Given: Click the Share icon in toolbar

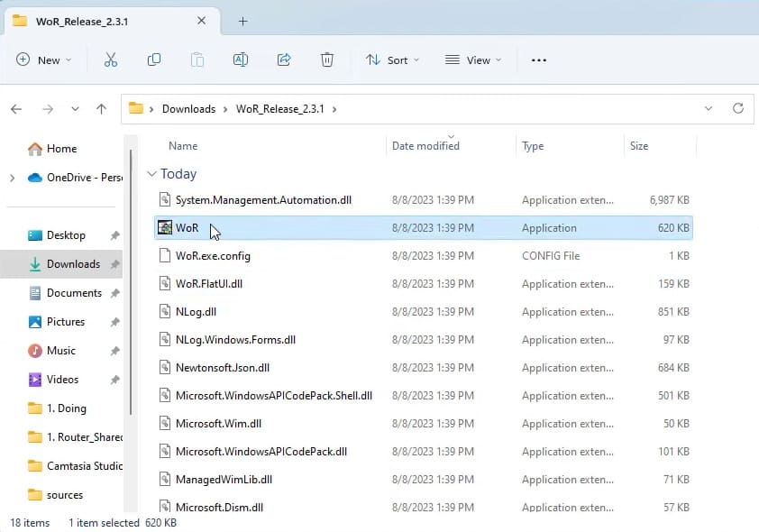Looking at the screenshot, I should (284, 60).
